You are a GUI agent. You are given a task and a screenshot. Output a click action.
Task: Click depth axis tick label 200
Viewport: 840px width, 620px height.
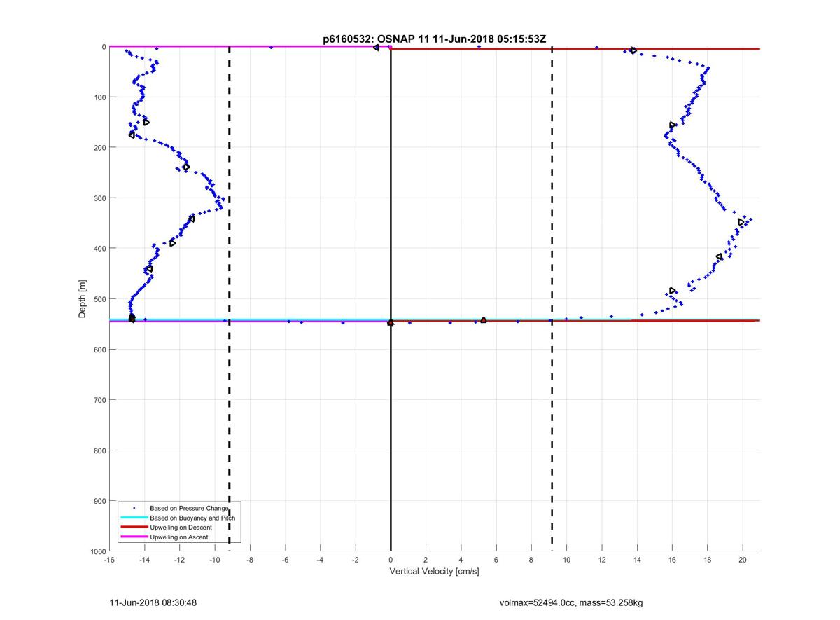click(x=100, y=148)
